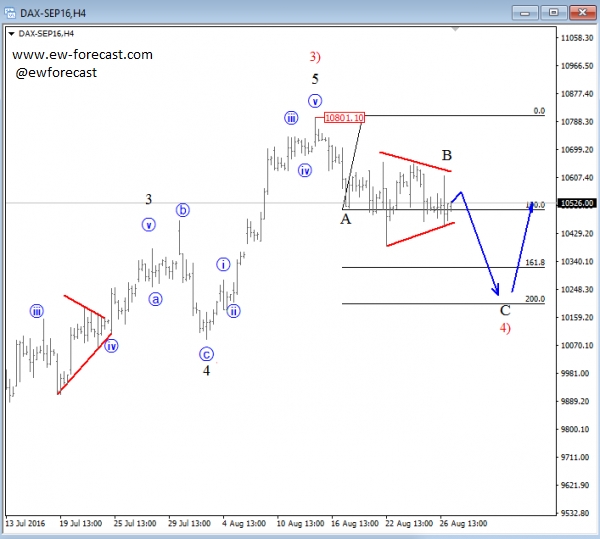Click the 161.8 Fibonacci level label
This screenshot has width=600, height=539.
coord(535,262)
